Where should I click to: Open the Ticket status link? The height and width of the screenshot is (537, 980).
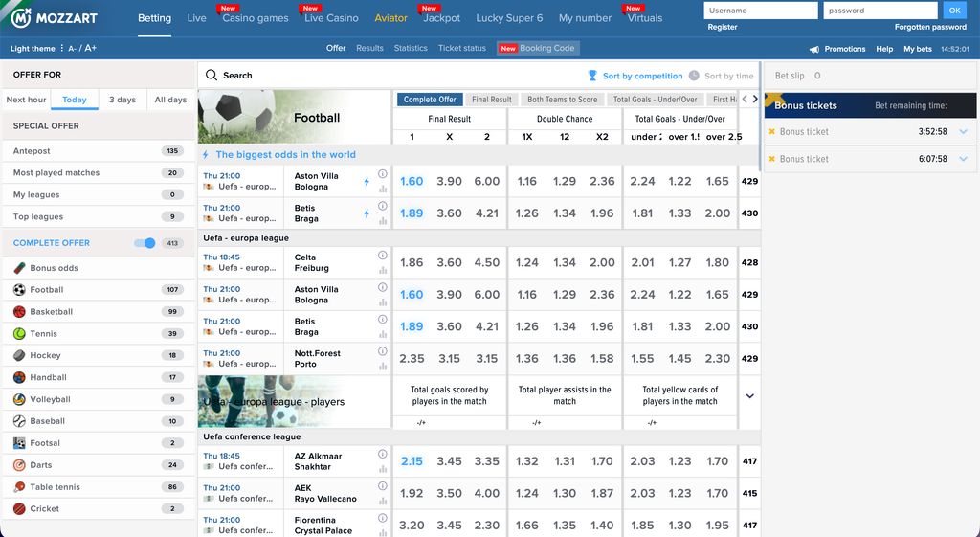461,48
